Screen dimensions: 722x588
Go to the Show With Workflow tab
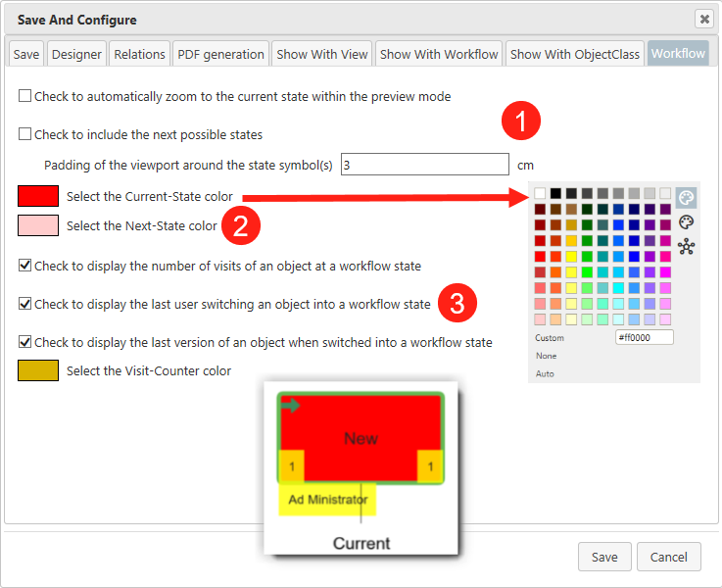tap(439, 54)
